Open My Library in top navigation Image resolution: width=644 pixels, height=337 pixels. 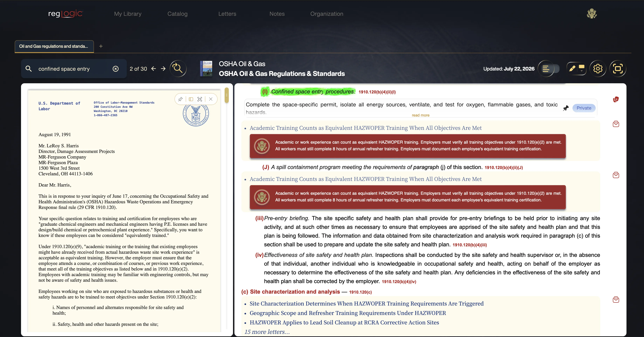click(128, 14)
